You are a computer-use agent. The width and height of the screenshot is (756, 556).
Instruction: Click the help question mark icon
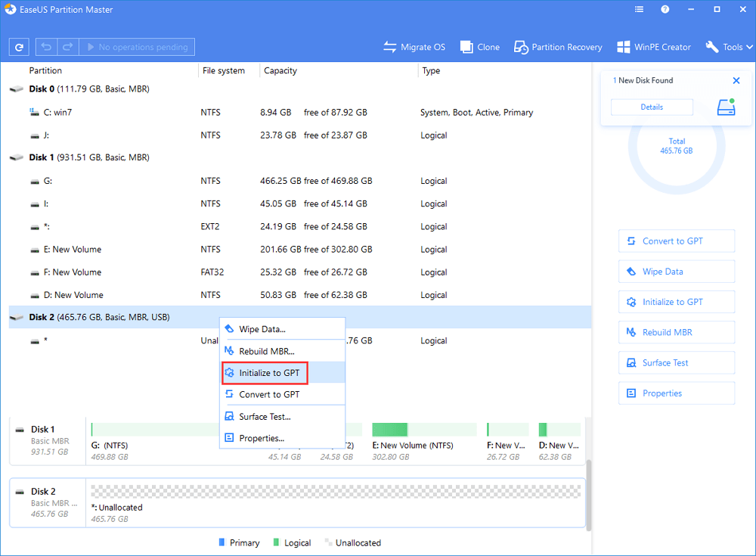[x=665, y=10]
